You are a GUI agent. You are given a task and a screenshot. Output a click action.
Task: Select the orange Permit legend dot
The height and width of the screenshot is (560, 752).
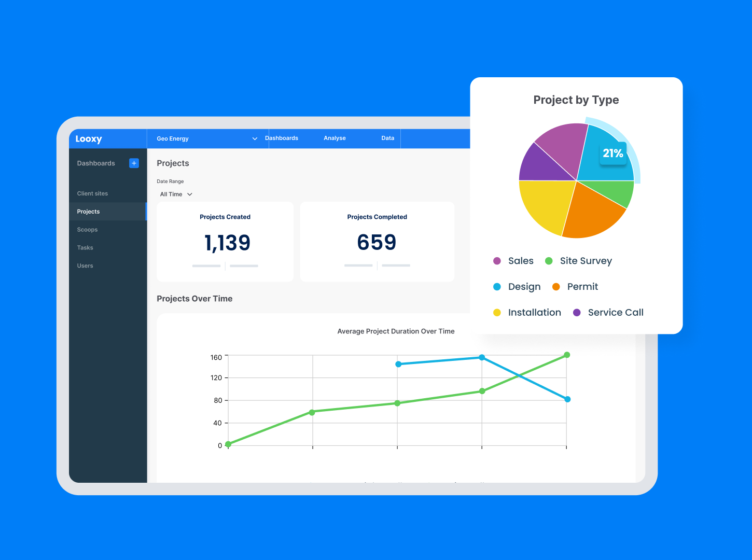pos(556,286)
